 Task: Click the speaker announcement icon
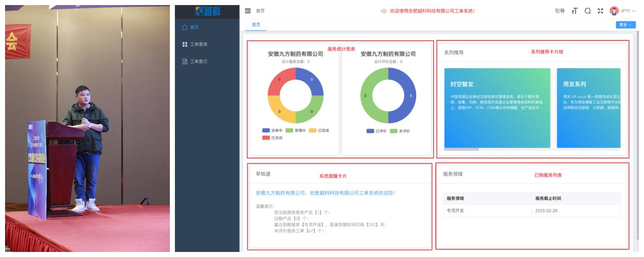coord(384,11)
